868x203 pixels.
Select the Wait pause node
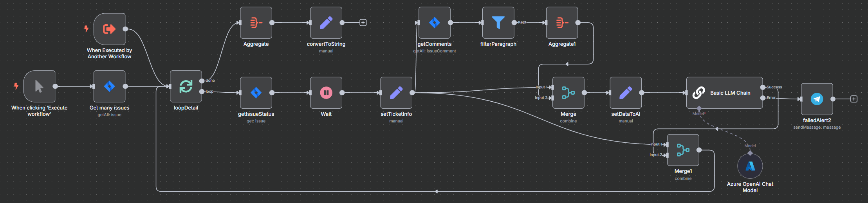pos(326,93)
